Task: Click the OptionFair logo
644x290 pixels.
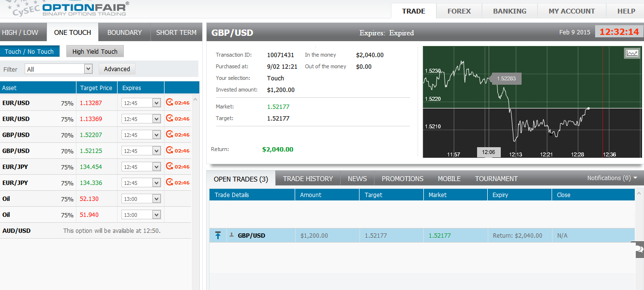Action: [85, 9]
